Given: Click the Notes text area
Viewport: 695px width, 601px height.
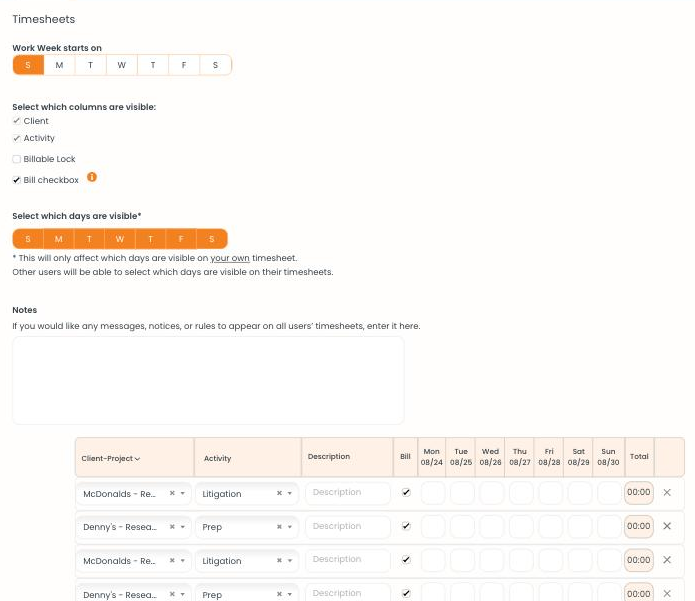Looking at the screenshot, I should pos(208,380).
